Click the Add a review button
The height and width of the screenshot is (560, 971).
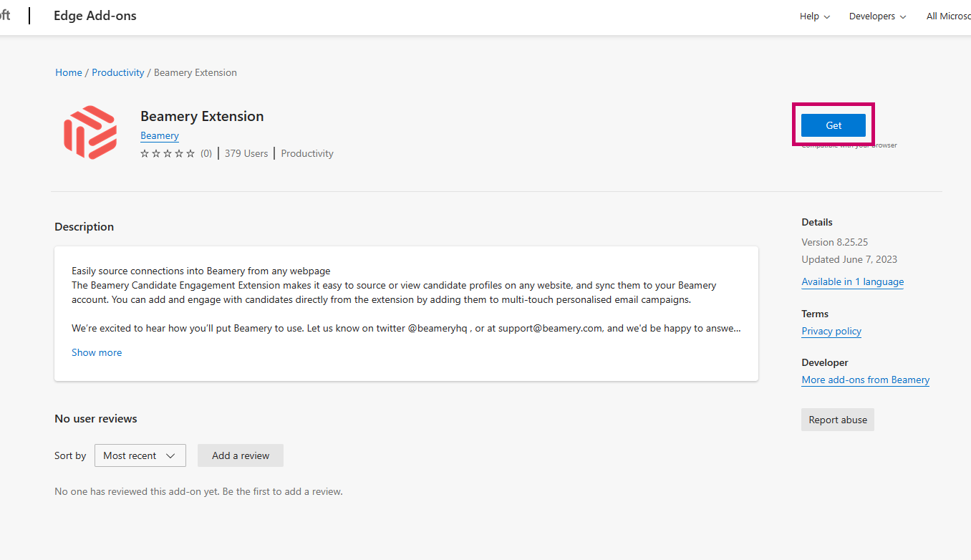tap(241, 455)
